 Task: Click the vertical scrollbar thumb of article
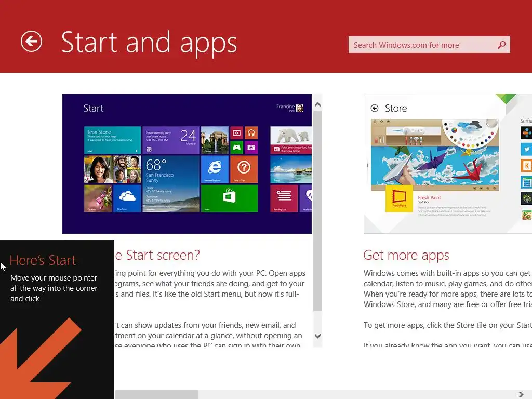pyautogui.click(x=317, y=210)
